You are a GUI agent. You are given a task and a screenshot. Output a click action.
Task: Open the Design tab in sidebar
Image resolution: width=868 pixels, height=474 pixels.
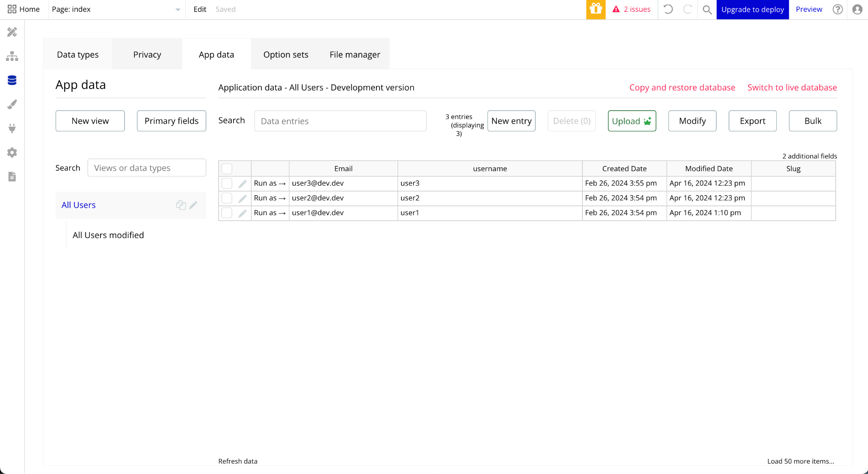point(12,32)
